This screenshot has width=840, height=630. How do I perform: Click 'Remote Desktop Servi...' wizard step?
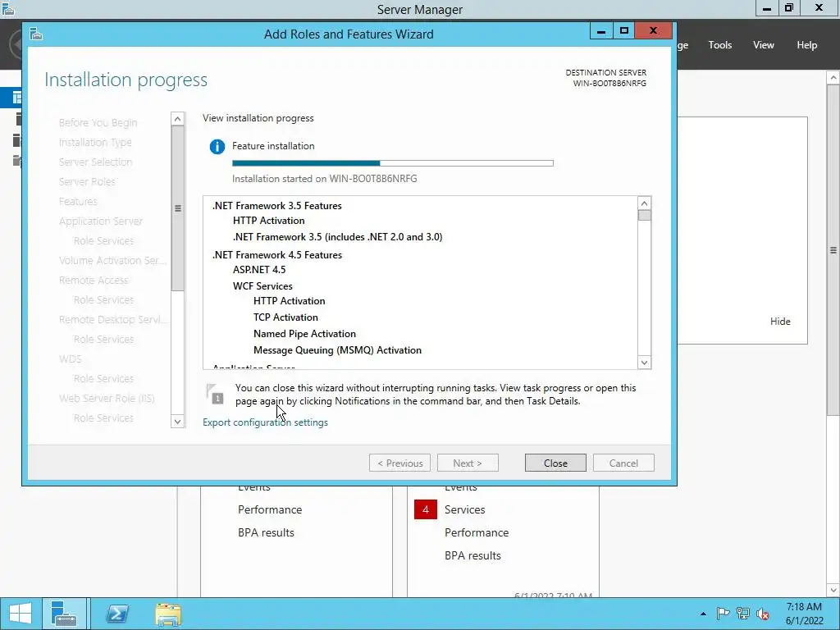pyautogui.click(x=112, y=319)
